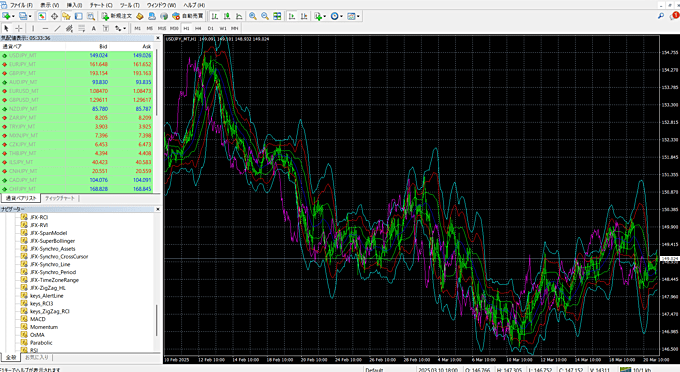This screenshot has height=372, width=680.
Task: Select the H4 timeframe button
Action: 198,28
